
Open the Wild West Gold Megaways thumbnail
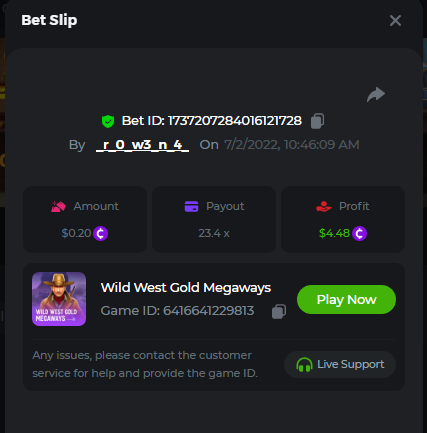point(59,299)
